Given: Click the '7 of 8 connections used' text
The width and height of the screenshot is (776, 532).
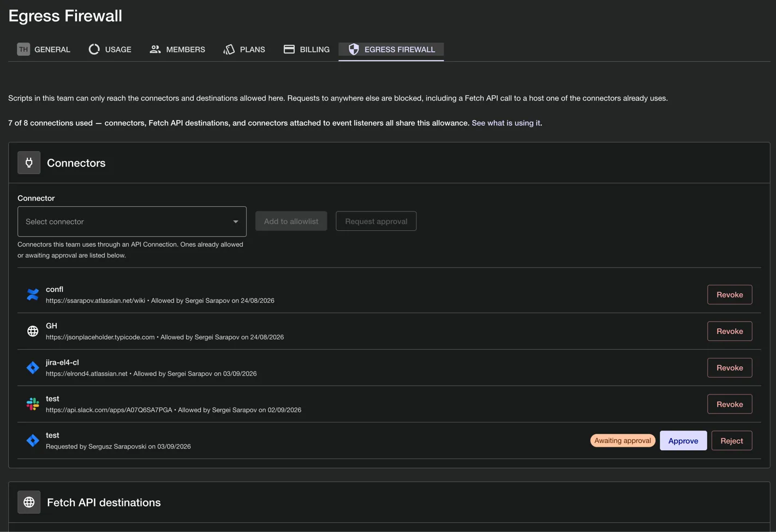Looking at the screenshot, I should pos(50,123).
